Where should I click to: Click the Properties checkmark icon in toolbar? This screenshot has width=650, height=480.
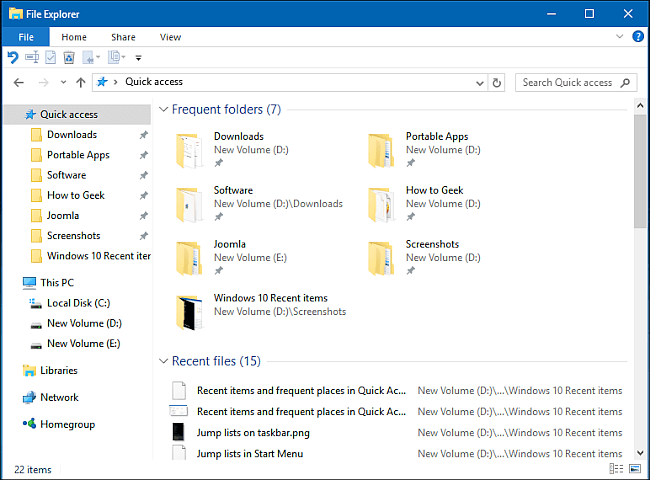[x=51, y=57]
